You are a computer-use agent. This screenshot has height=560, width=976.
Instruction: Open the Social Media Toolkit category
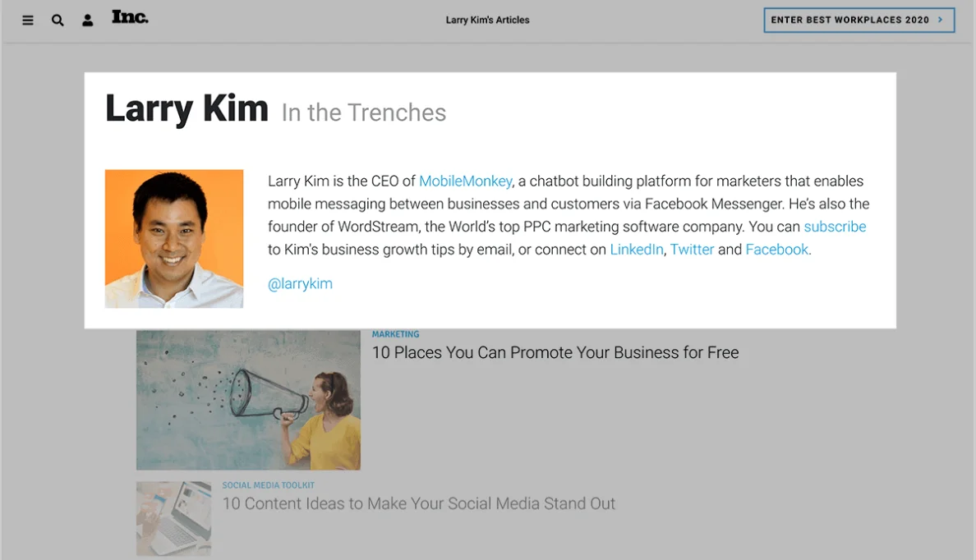coord(268,485)
